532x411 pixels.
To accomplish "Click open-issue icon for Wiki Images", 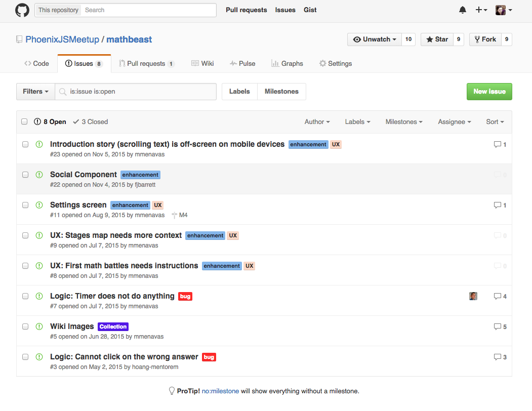I will (x=39, y=326).
